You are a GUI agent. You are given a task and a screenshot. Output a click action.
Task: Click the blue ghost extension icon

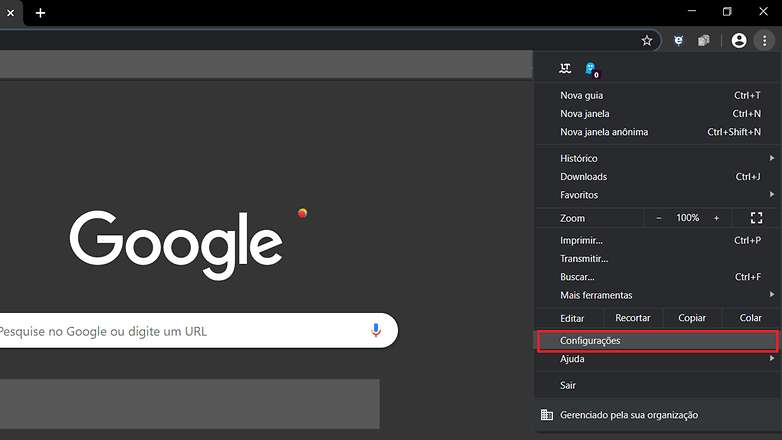click(x=591, y=69)
